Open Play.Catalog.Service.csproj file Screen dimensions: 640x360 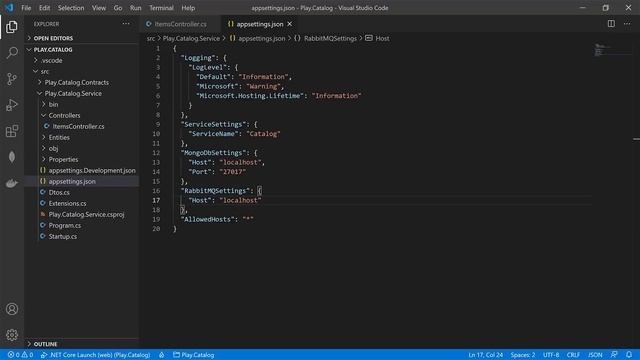point(82,215)
